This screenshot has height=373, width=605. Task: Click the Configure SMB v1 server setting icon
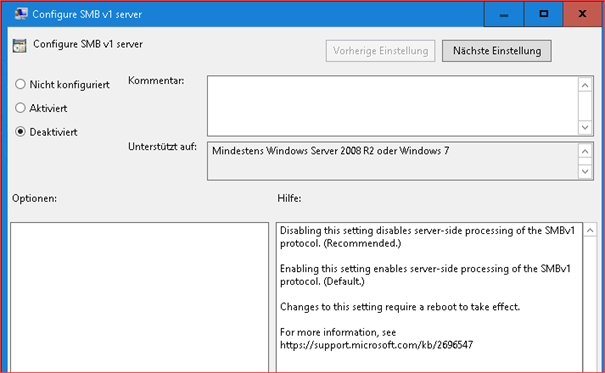19,45
